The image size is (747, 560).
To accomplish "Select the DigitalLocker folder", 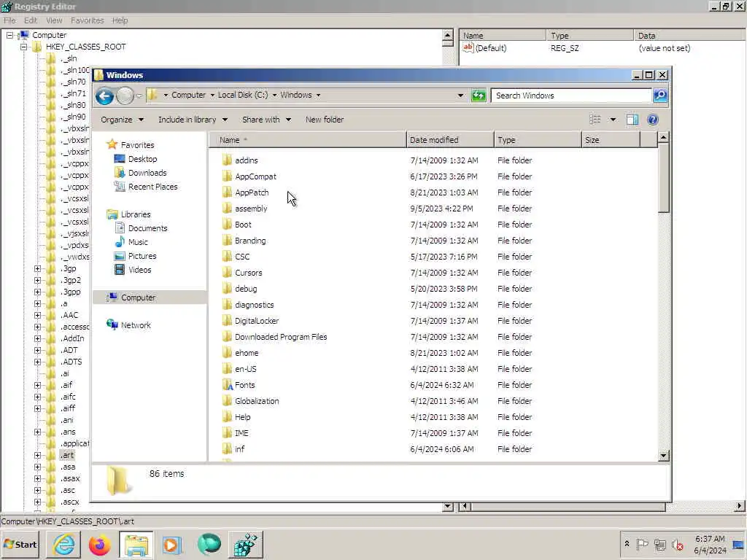I will (x=257, y=321).
